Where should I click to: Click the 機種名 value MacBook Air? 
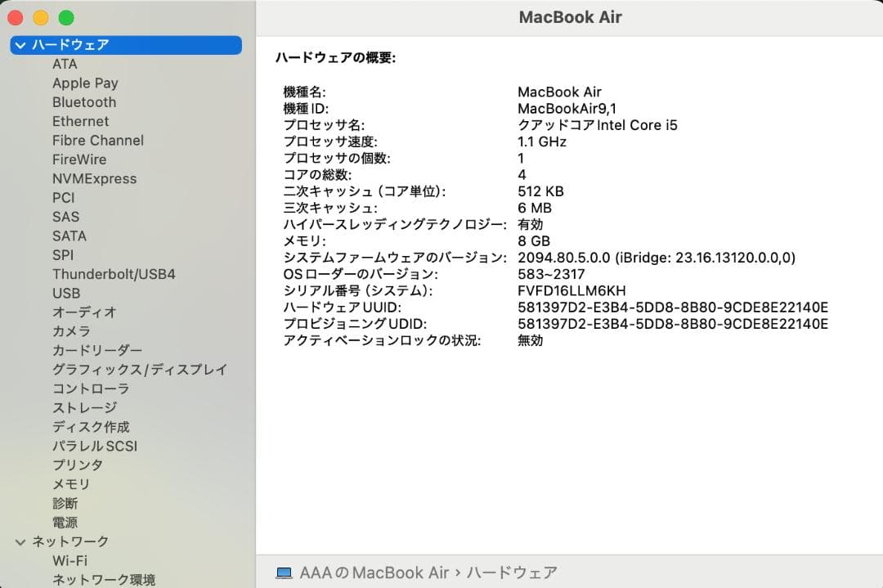(x=559, y=92)
